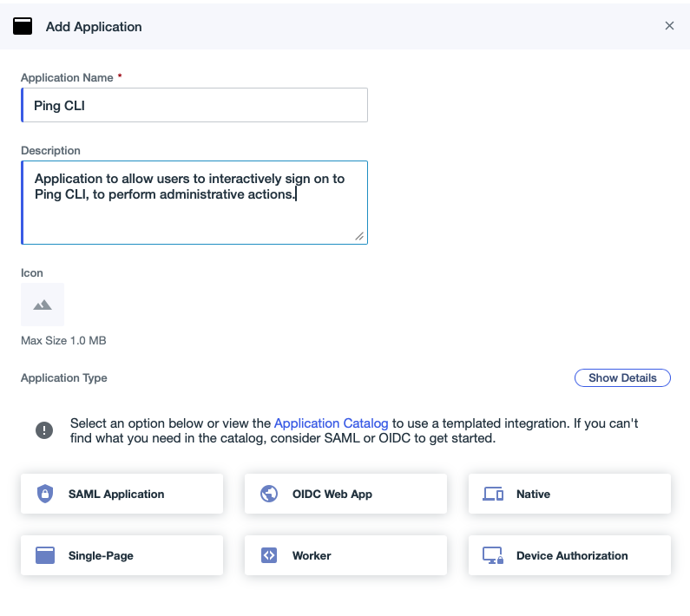Click the Application Type heading
This screenshot has width=690, height=616.
64,378
